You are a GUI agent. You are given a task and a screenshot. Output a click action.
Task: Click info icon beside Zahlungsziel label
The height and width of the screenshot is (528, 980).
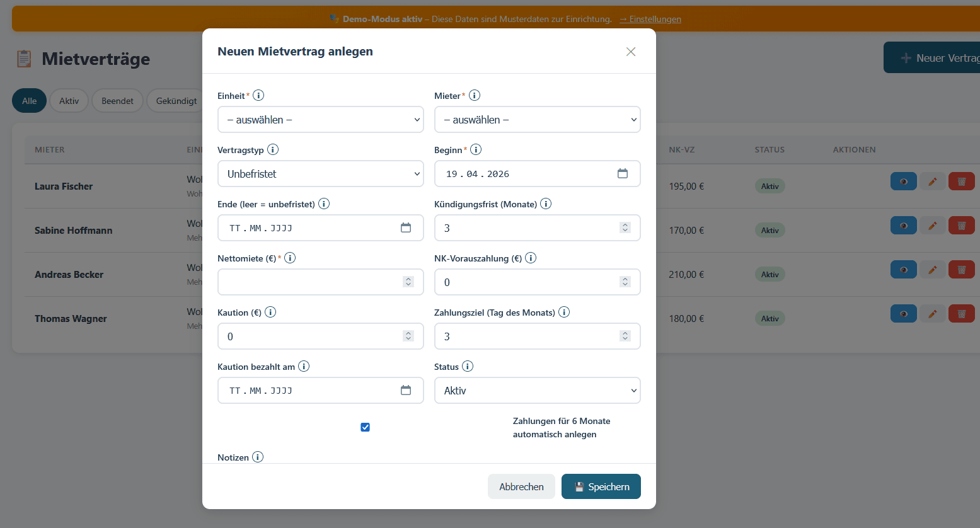tap(564, 313)
